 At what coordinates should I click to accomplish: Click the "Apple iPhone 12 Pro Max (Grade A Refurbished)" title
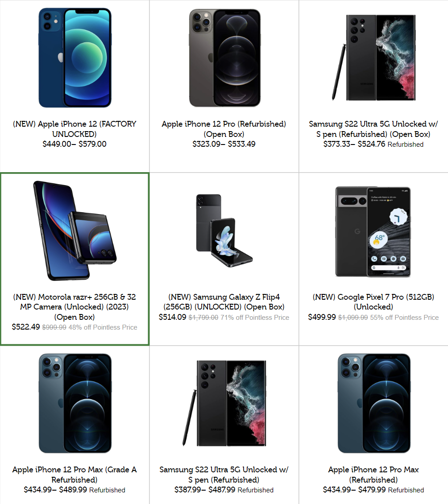point(75,475)
